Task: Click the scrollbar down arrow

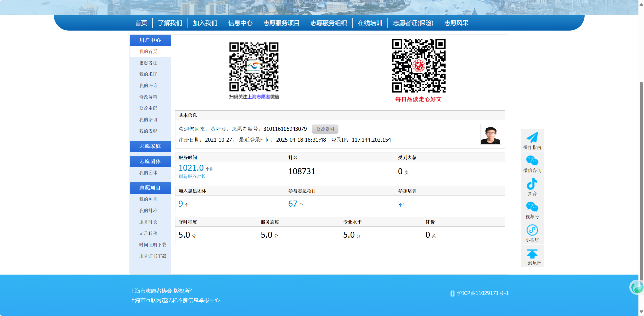Action: pyautogui.click(x=641, y=312)
